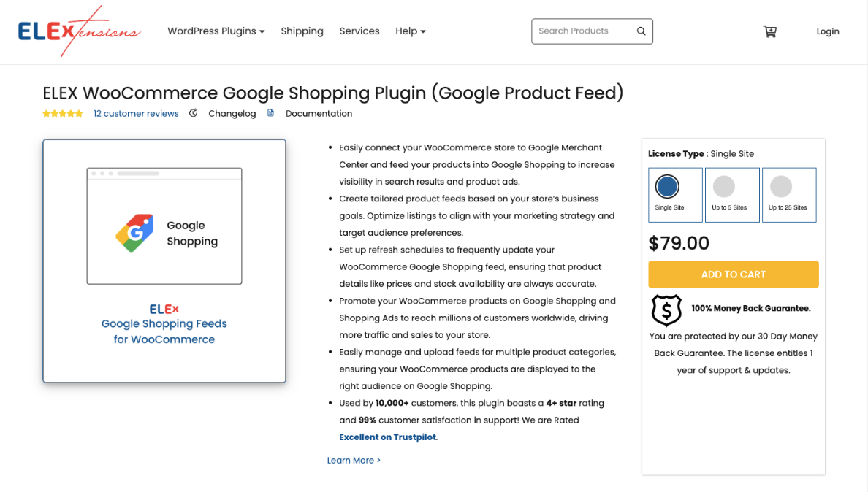
Task: Click the changelog history icon beside Changelog
Action: [192, 113]
